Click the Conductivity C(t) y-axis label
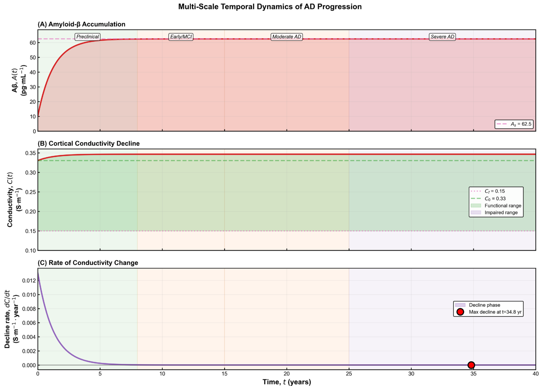Image resolution: width=546 pixels, height=392 pixels. 14,200
